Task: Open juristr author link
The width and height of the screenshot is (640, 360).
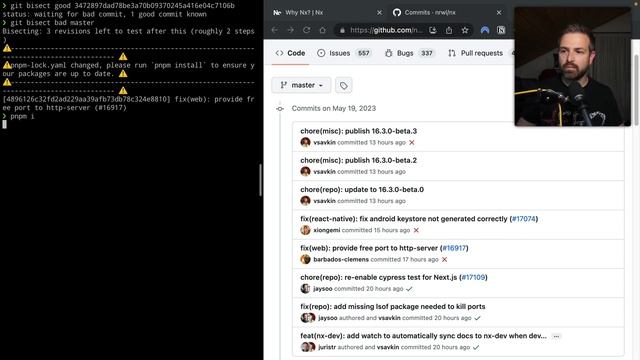Action: click(327, 347)
